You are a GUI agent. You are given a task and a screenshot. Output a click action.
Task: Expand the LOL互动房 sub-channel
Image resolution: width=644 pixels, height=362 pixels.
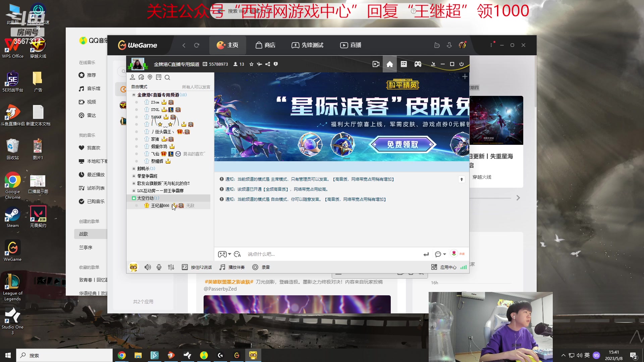tap(134, 191)
